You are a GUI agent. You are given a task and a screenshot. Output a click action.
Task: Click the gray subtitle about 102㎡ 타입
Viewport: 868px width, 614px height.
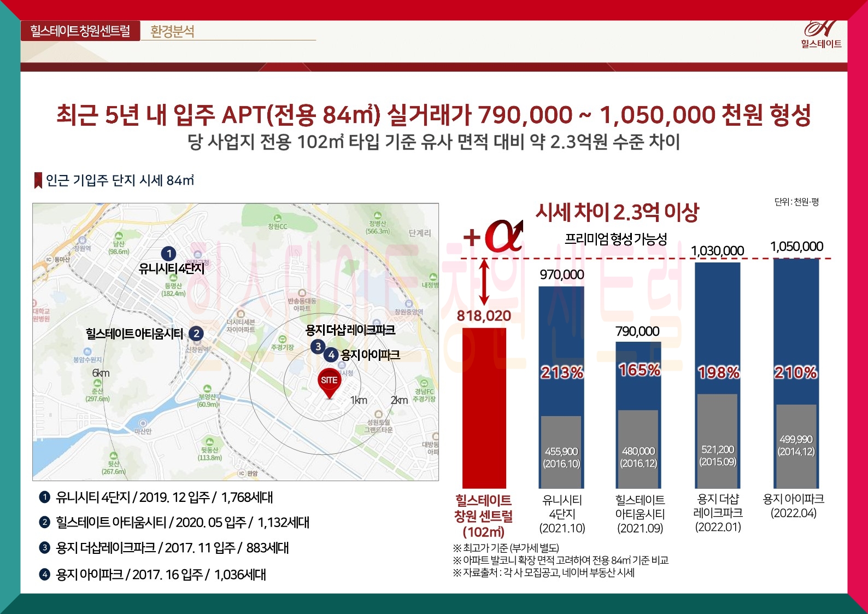433,142
